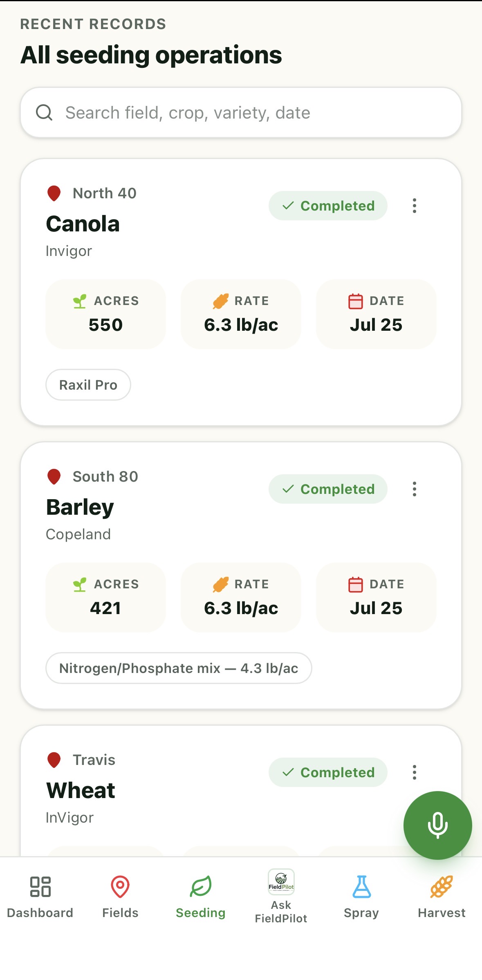Click the search field, crop, variety input
Viewport: 482px width, 980px height.
click(x=241, y=113)
